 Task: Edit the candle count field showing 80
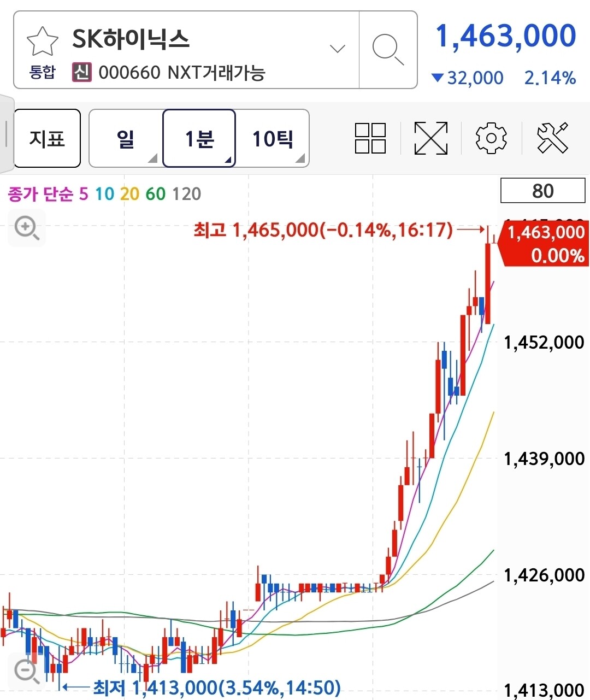(543, 191)
